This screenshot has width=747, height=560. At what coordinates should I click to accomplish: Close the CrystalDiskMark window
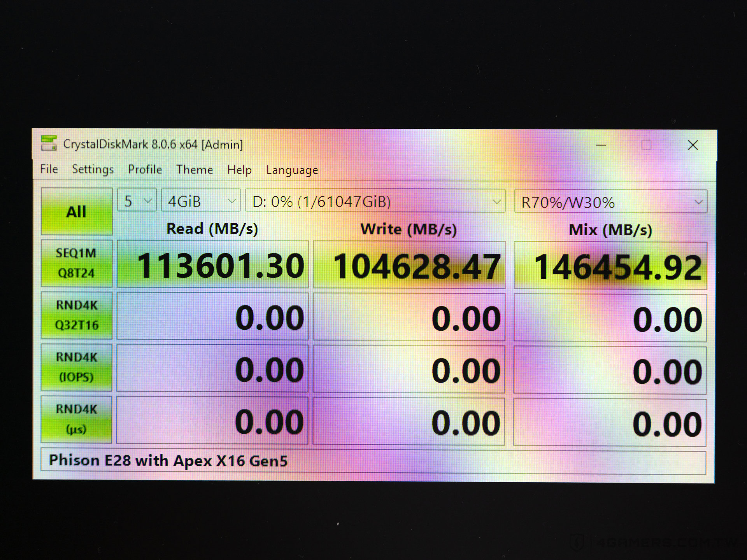click(x=693, y=145)
